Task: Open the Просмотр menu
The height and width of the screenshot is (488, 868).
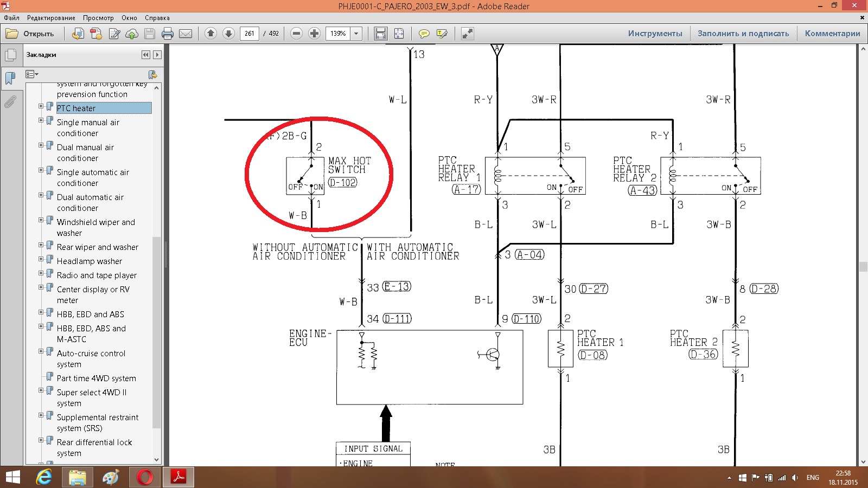Action: pos(98,18)
